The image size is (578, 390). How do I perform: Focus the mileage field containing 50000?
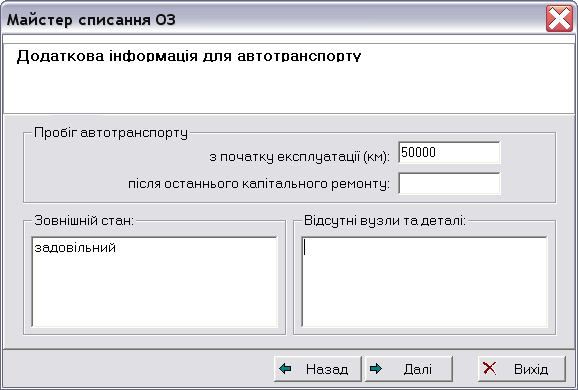pos(449,152)
